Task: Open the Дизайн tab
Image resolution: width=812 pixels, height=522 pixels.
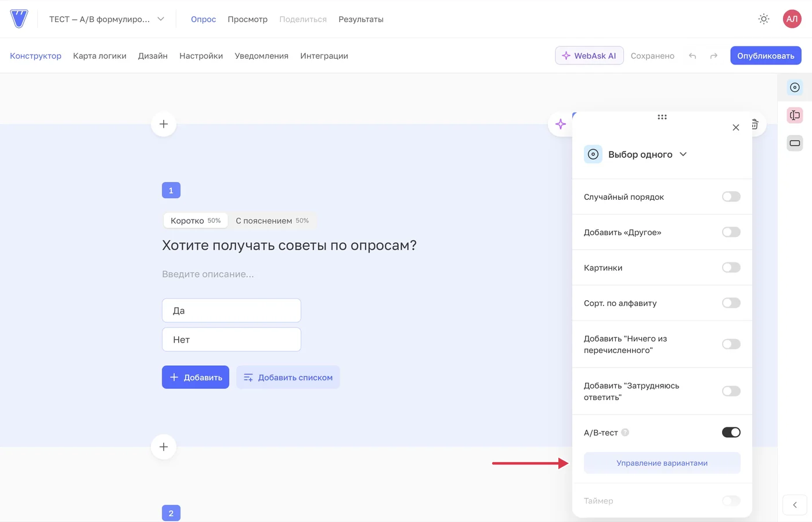Action: (153, 56)
